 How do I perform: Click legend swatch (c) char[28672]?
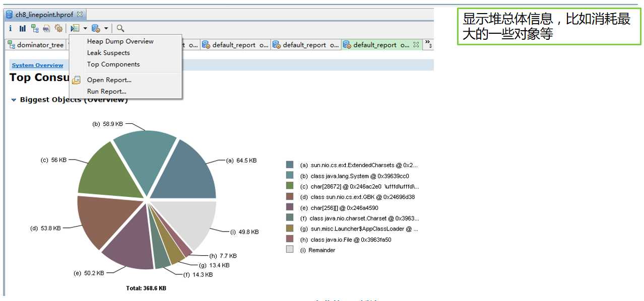tap(290, 186)
